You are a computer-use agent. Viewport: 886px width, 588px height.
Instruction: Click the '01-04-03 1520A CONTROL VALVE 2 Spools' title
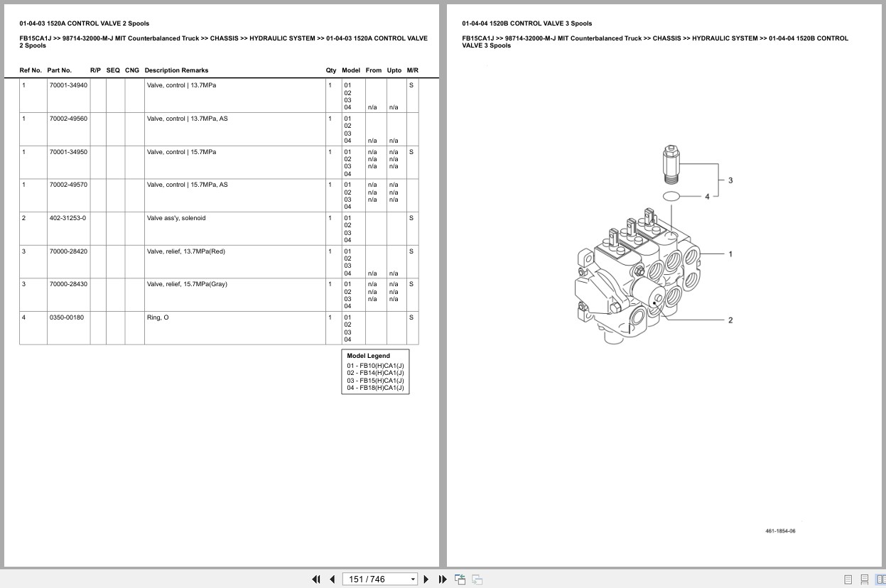85,23
